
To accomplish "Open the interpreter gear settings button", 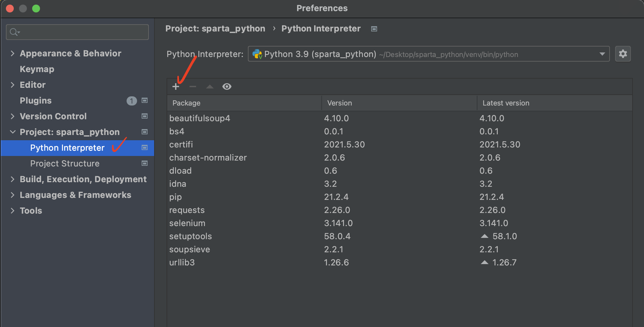I will click(x=623, y=54).
